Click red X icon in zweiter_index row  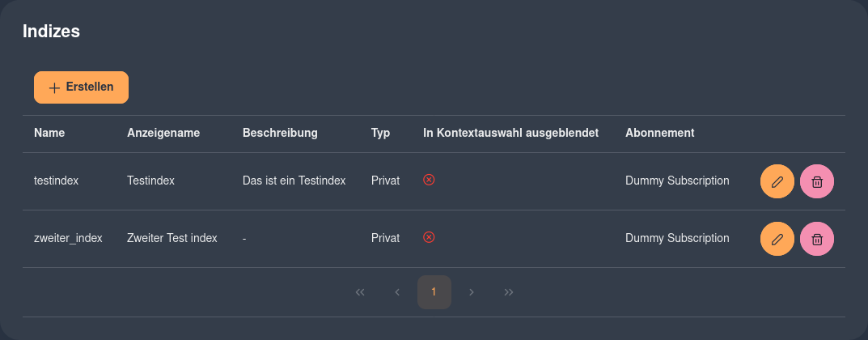click(429, 237)
